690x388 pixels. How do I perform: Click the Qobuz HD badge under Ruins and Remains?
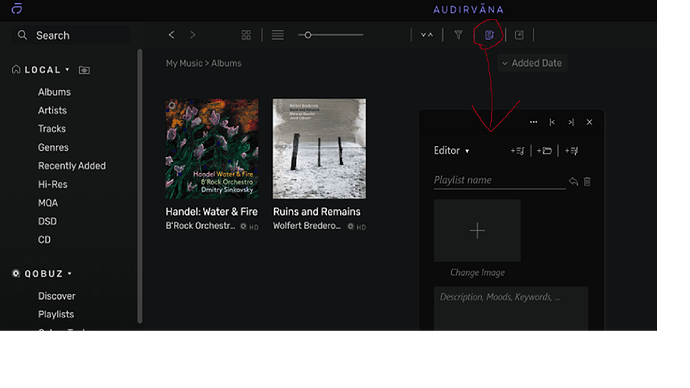[356, 227]
